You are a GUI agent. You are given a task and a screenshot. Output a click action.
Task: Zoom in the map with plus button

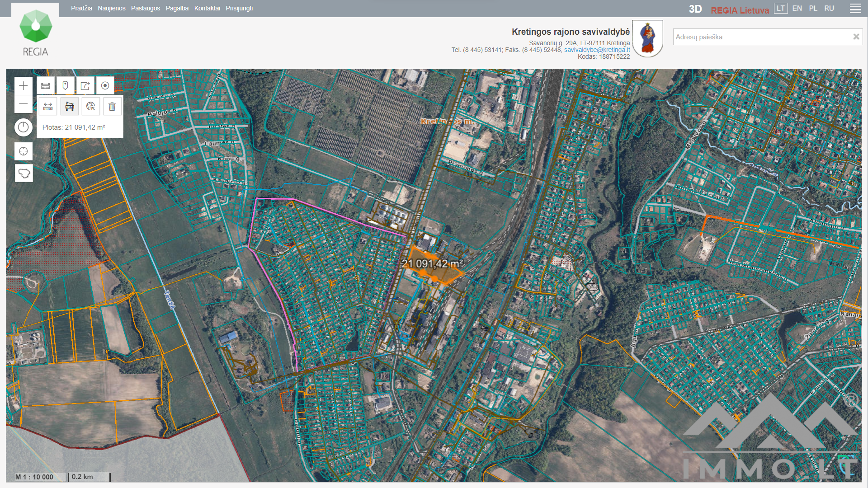pos(24,86)
